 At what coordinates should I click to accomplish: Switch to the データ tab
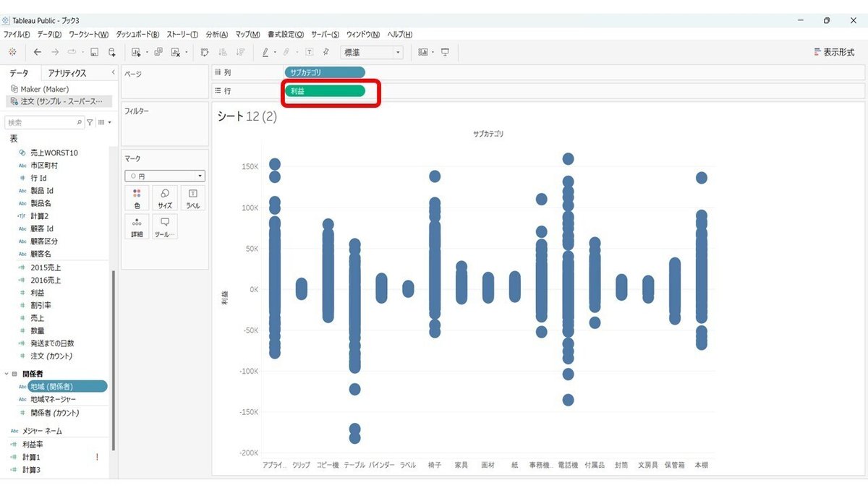point(20,73)
